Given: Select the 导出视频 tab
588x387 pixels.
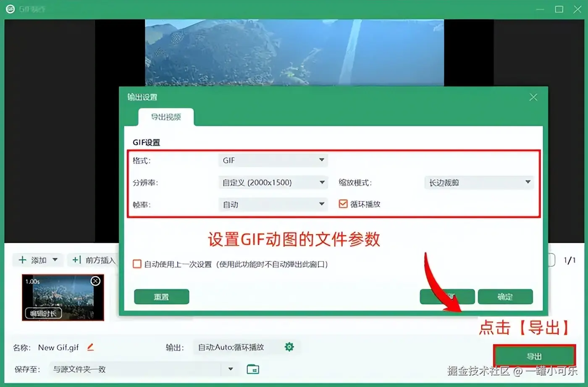Looking at the screenshot, I should tap(166, 117).
